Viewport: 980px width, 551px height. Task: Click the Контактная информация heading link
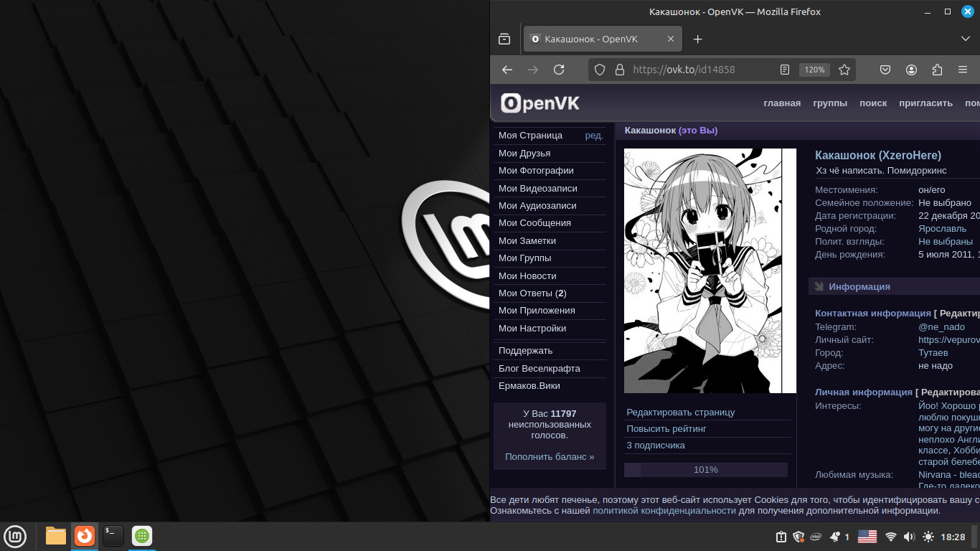click(x=873, y=314)
